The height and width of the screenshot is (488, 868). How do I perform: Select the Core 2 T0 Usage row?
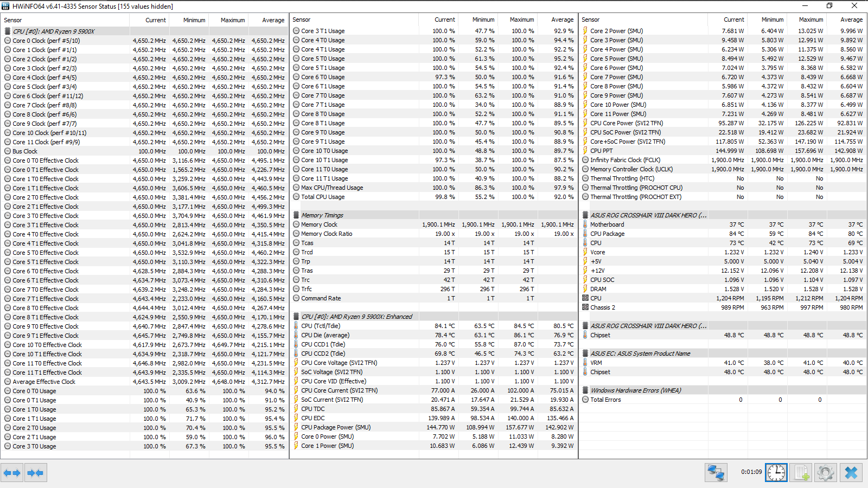pyautogui.click(x=144, y=428)
